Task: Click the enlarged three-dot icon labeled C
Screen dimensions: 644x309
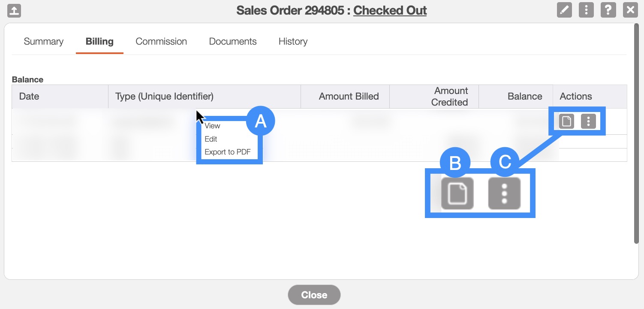Action: (x=504, y=193)
